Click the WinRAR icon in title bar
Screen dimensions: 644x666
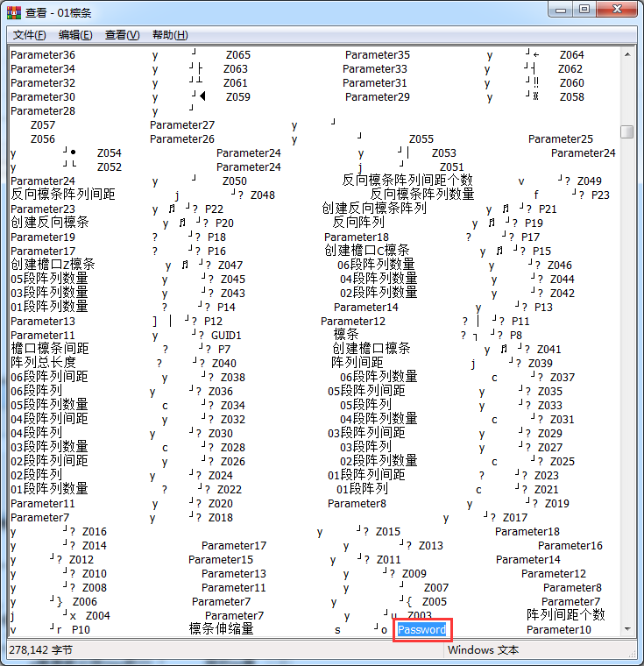click(14, 13)
